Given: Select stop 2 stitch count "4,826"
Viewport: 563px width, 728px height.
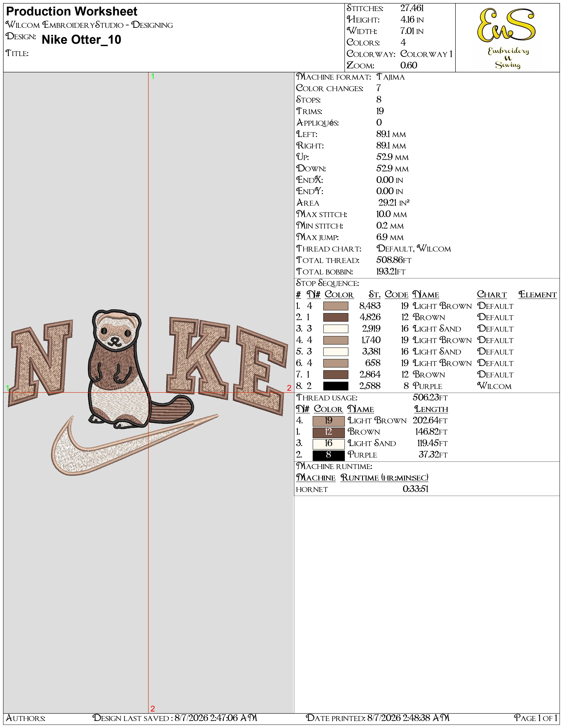Looking at the screenshot, I should pos(370,317).
